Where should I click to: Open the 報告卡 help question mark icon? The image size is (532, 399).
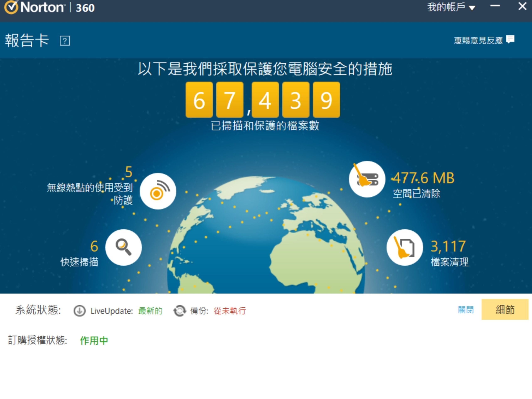point(65,41)
